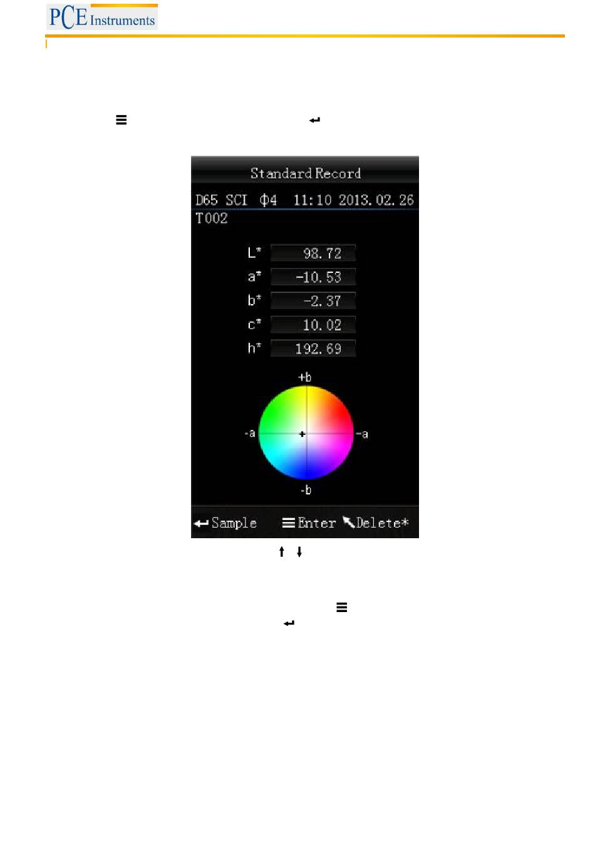
Task: Click the PCE Instruments logo
Action: point(101,17)
